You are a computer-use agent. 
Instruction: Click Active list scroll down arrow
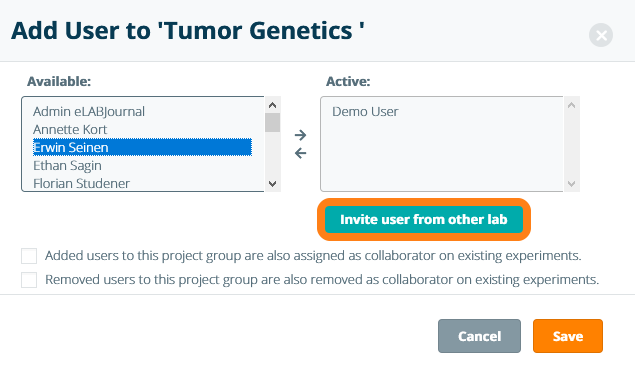coord(571,183)
